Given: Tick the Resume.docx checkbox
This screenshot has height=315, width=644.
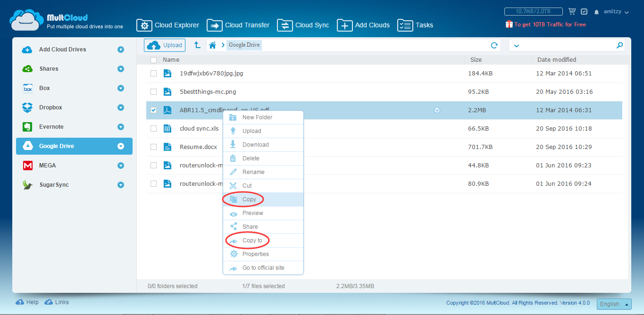Looking at the screenshot, I should click(153, 147).
